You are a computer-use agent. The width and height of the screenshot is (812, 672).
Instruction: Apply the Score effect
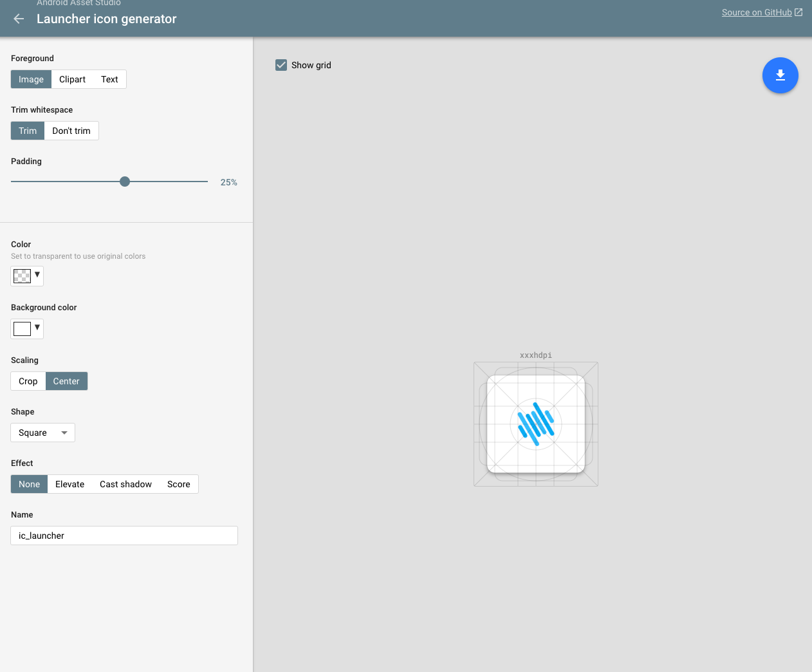[x=179, y=484]
